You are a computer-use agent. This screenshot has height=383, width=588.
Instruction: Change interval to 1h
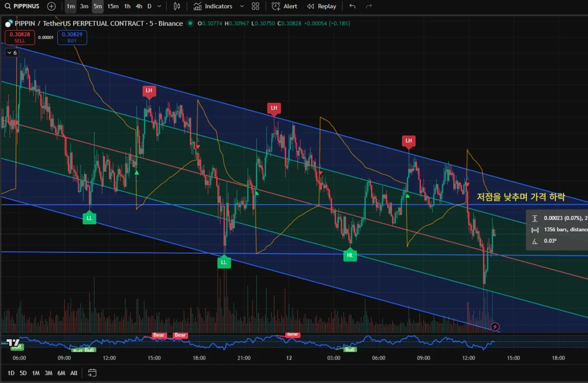tap(127, 6)
